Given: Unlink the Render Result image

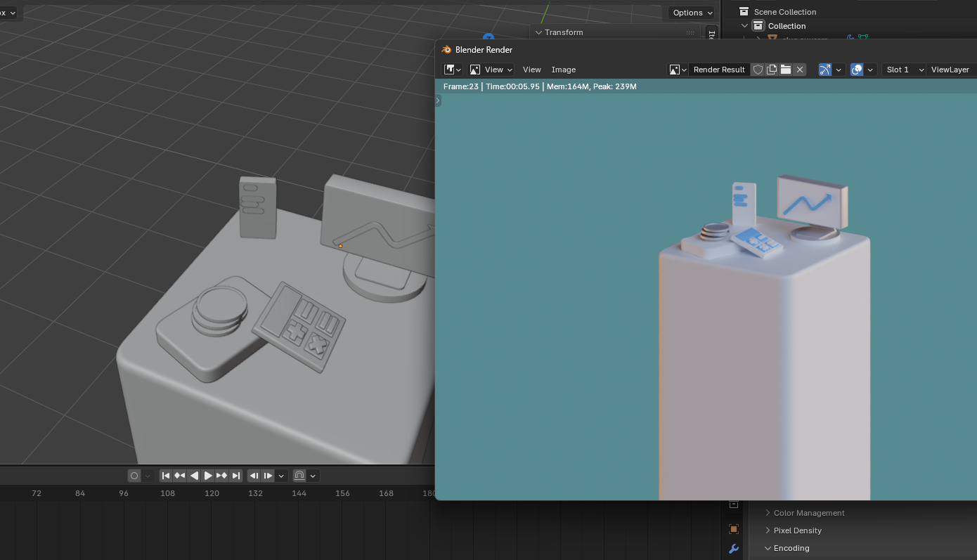Looking at the screenshot, I should click(x=800, y=70).
